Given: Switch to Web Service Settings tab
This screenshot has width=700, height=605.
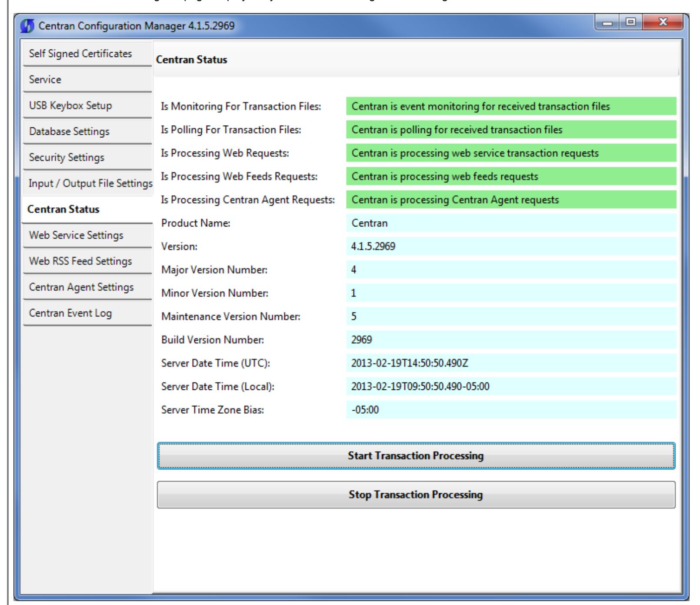Looking at the screenshot, I should pyautogui.click(x=87, y=235).
